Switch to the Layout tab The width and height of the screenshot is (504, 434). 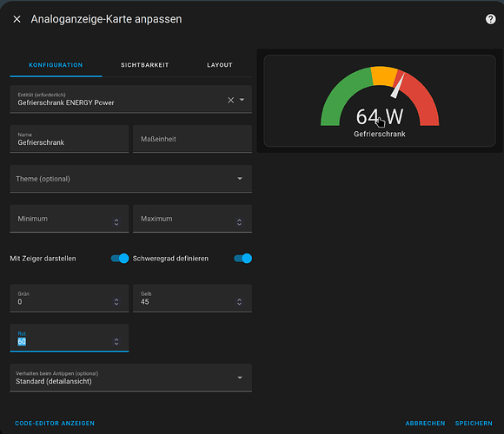(x=220, y=65)
